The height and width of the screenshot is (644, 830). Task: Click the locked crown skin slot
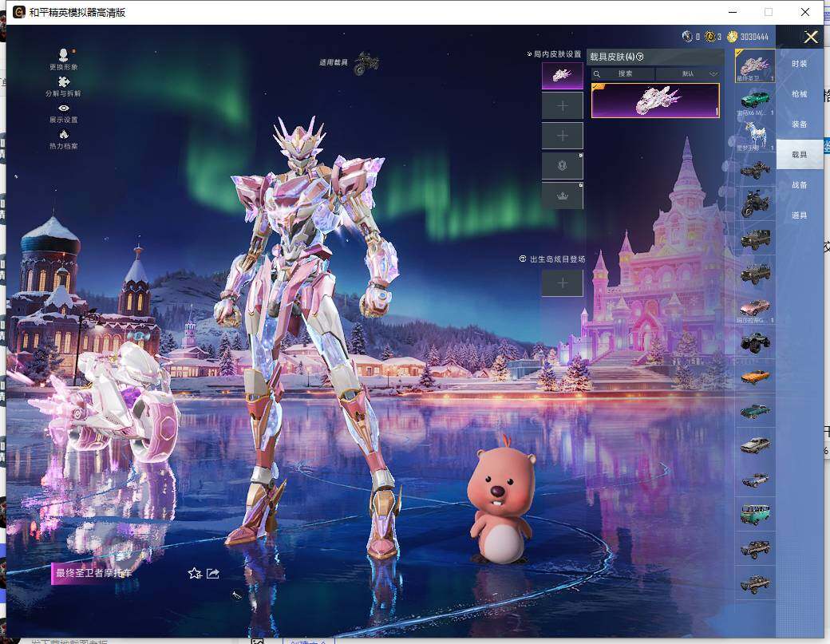(562, 196)
